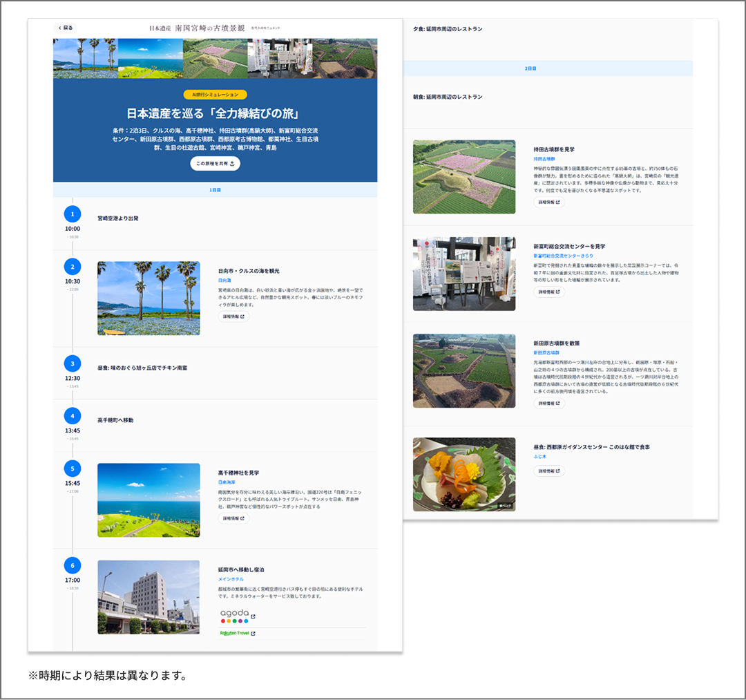This screenshot has height=700, width=746.
Task: Click the メインホテル link
Action: [231, 579]
